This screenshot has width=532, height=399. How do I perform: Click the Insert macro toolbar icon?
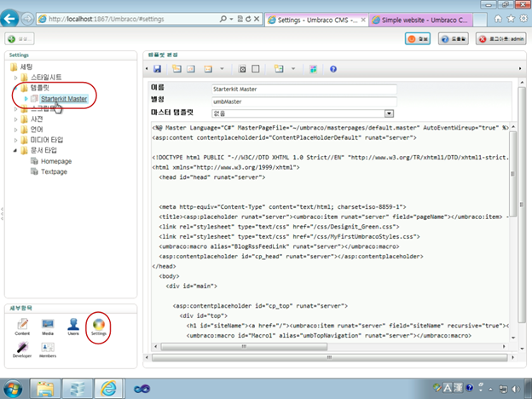coord(208,69)
